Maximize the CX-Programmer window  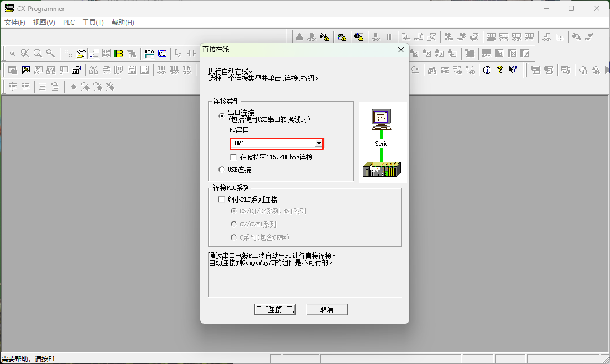tap(571, 8)
